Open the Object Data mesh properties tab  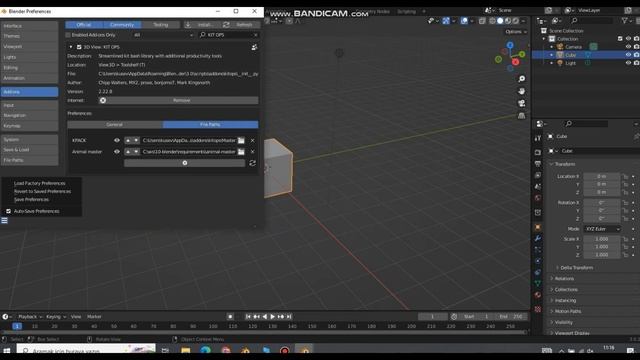coord(538,283)
